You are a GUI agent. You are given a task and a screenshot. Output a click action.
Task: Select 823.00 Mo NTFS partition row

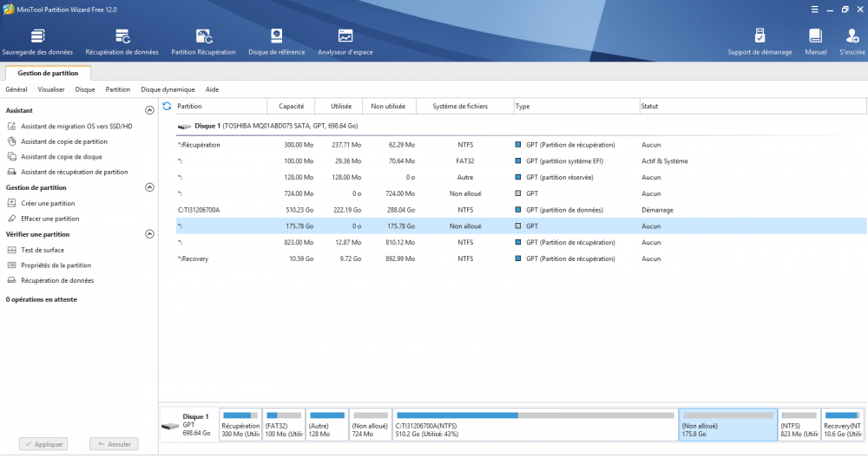click(521, 242)
